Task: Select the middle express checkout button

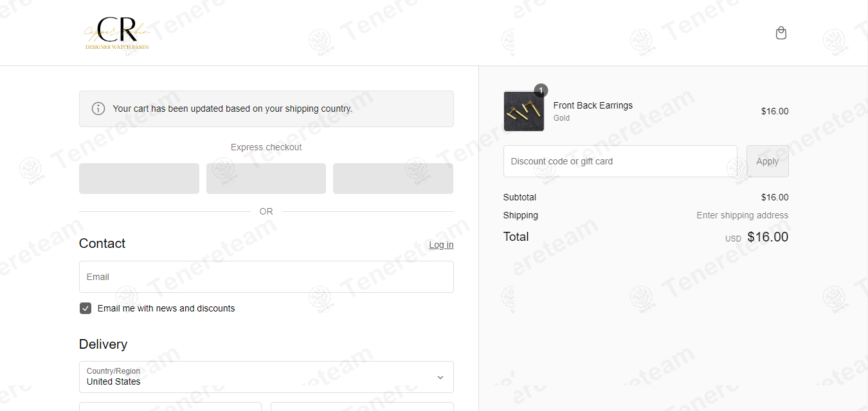Action: (x=266, y=179)
